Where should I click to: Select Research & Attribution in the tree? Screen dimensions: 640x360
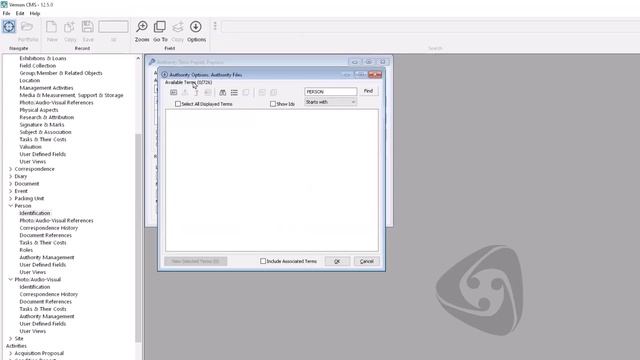pyautogui.click(x=47, y=117)
